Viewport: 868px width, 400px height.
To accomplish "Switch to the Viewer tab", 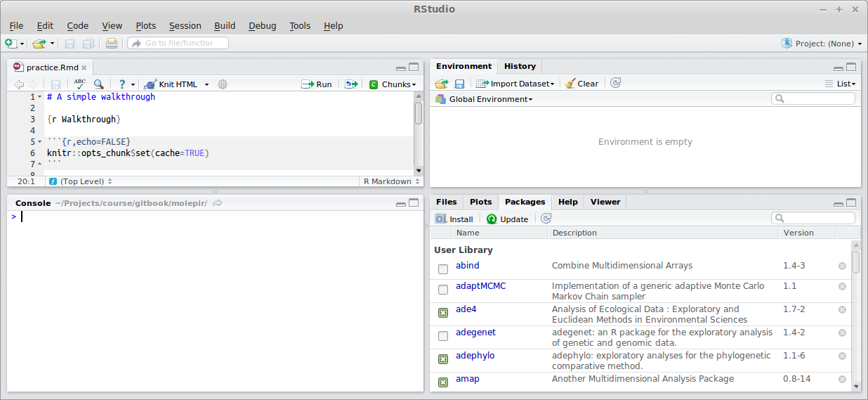I will (x=605, y=202).
